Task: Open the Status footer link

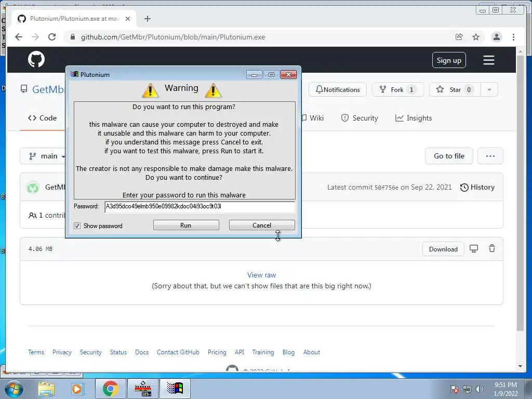Action: point(118,352)
